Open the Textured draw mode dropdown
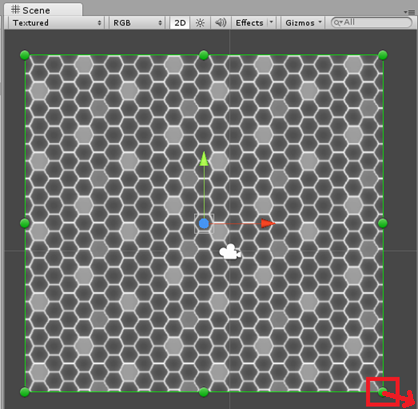Screen dimensions: 418x409 [x=56, y=23]
